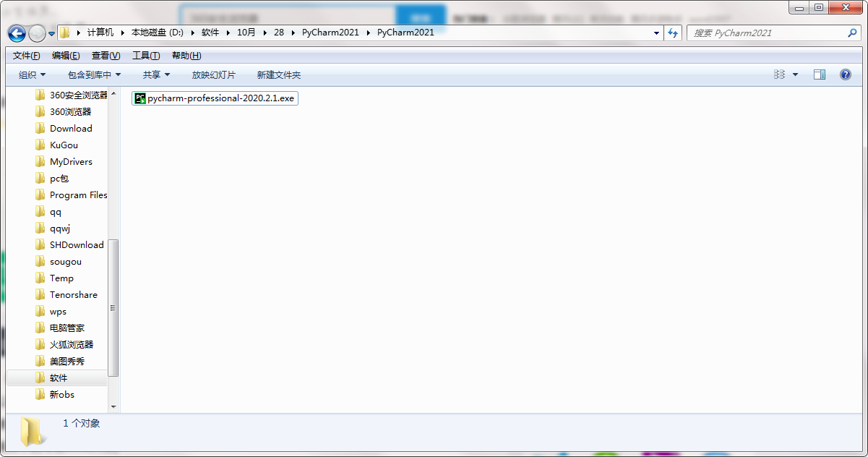Select the Program Files folder in tree
The width and height of the screenshot is (868, 457).
pyautogui.click(x=71, y=195)
